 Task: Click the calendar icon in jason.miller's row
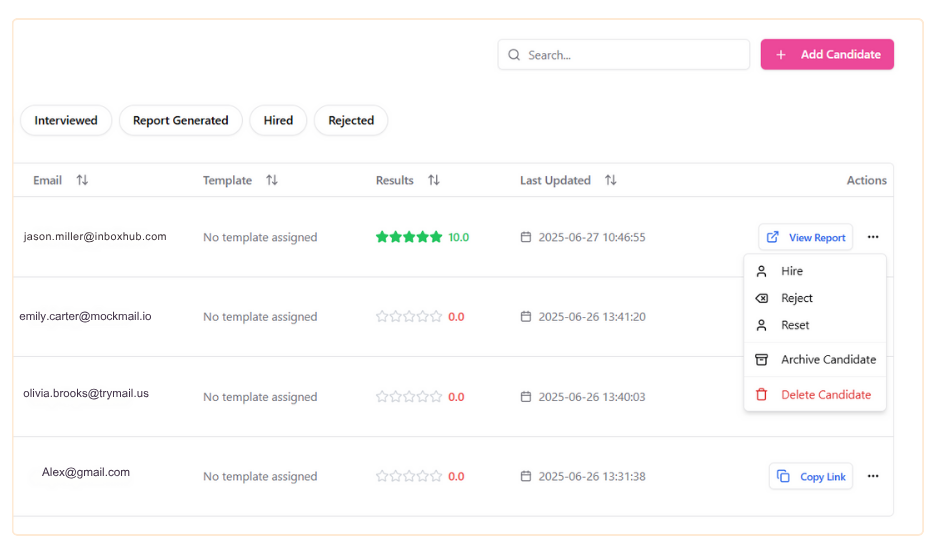526,237
